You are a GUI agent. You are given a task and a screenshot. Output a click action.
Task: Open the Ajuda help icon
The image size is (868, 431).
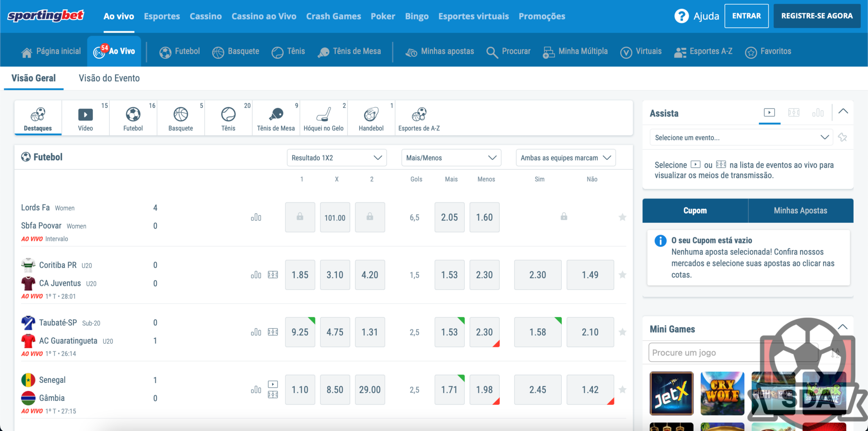pyautogui.click(x=681, y=16)
